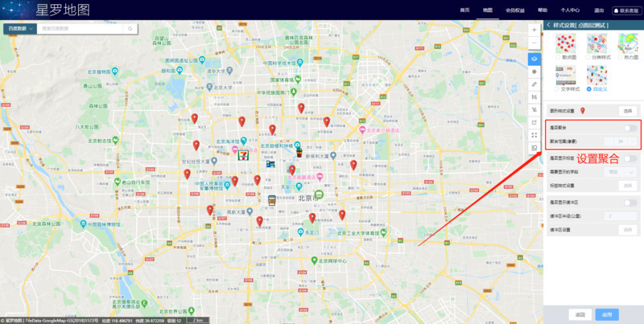Click the 聚合范围 pixel value field
This screenshot has width=644, height=324.
click(x=621, y=141)
